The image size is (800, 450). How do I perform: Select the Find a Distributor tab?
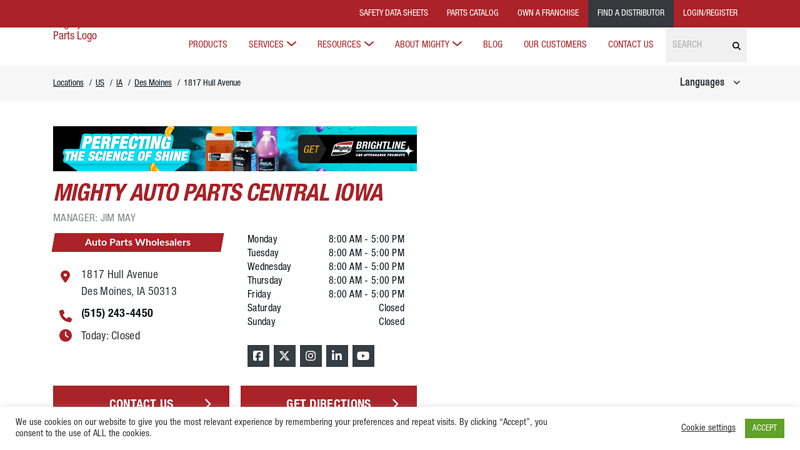[631, 13]
